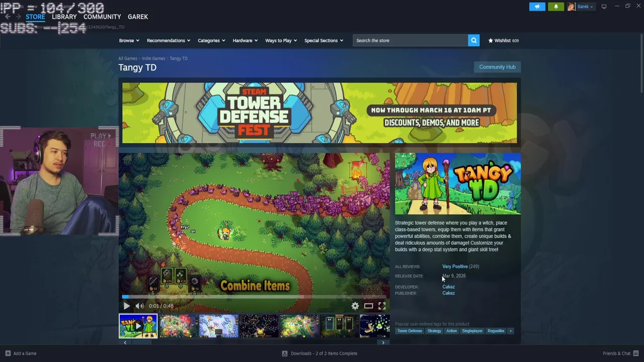
Task: Click the Mar 9, 2026 release date
Action: tap(454, 276)
